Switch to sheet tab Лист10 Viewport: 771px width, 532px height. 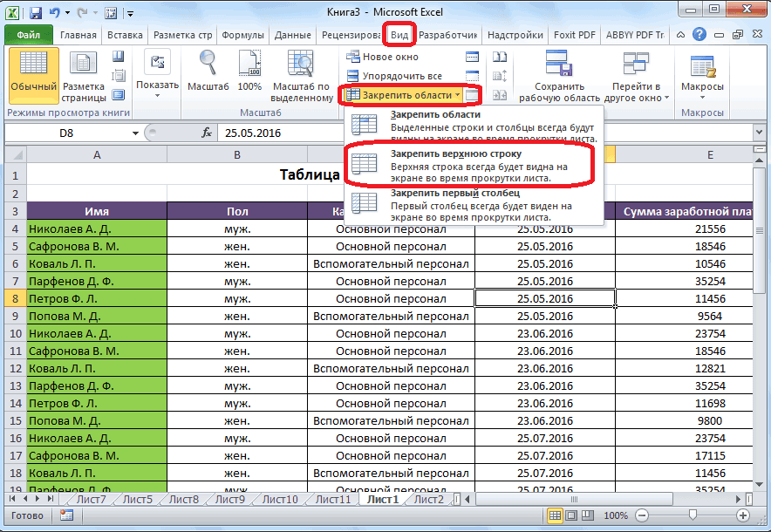(279, 500)
